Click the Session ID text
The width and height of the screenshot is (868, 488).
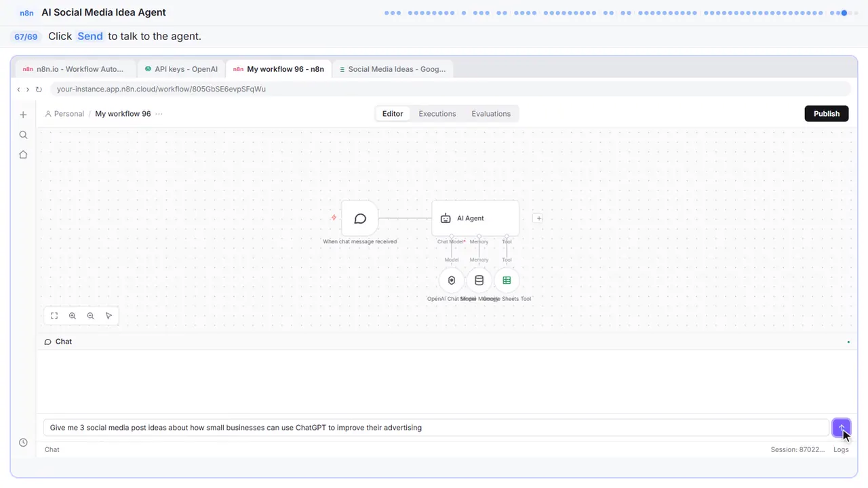[797, 449]
